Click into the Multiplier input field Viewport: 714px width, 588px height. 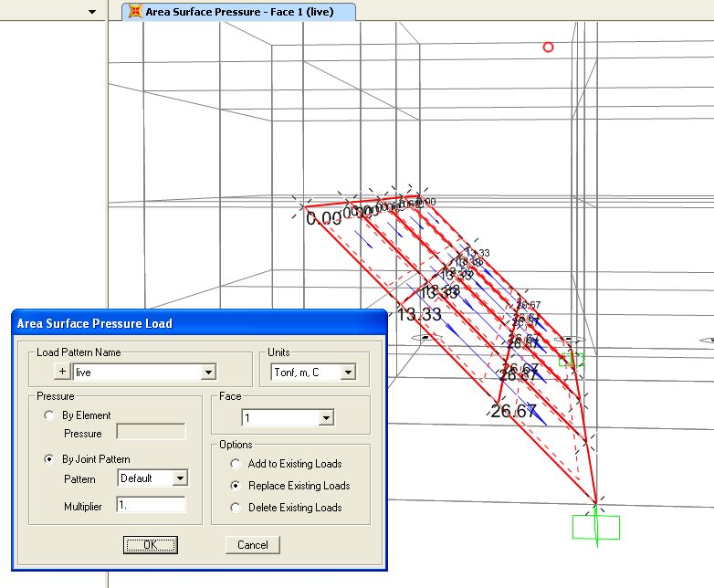tap(152, 505)
